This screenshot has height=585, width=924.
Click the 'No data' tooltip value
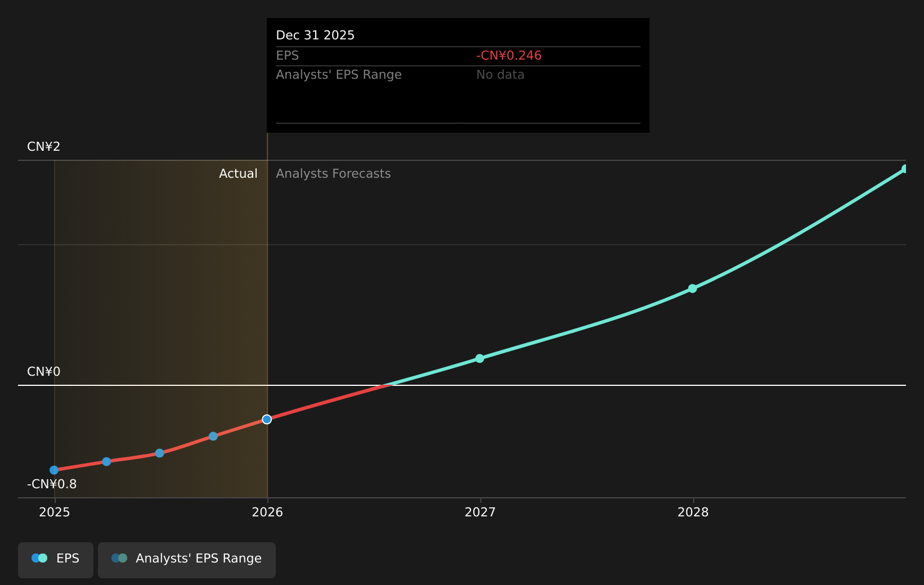coord(500,75)
